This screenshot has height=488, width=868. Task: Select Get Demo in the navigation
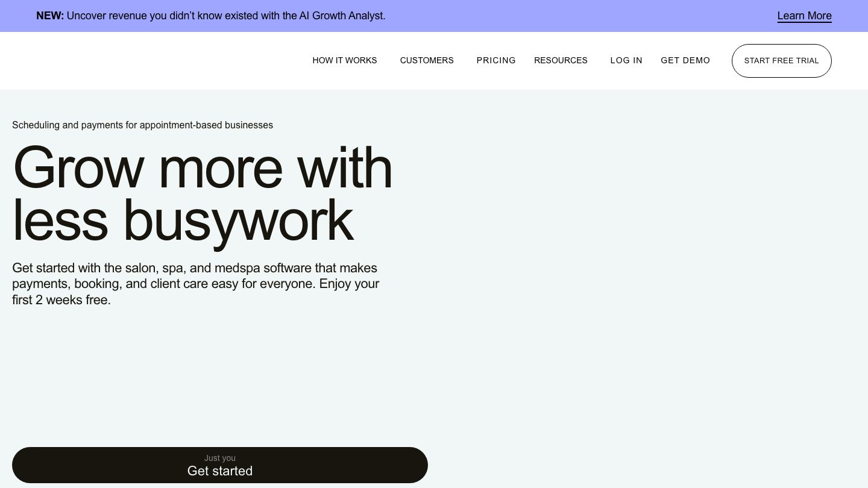(685, 60)
